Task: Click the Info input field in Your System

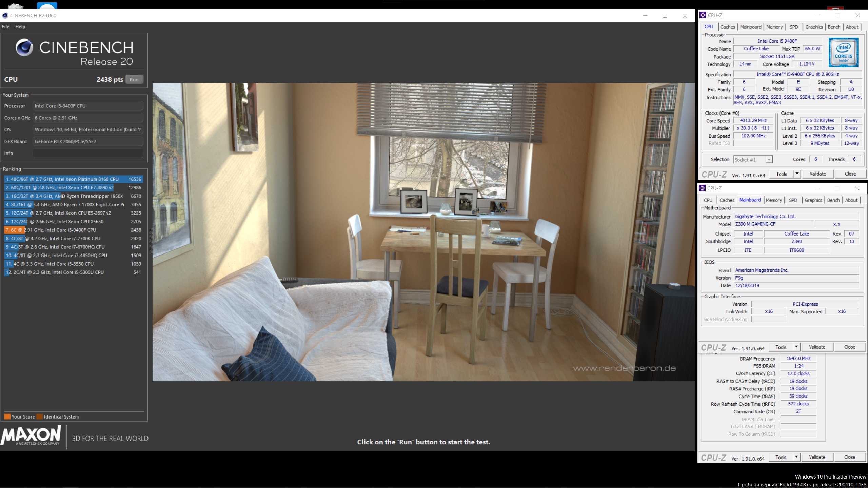Action: tap(88, 154)
